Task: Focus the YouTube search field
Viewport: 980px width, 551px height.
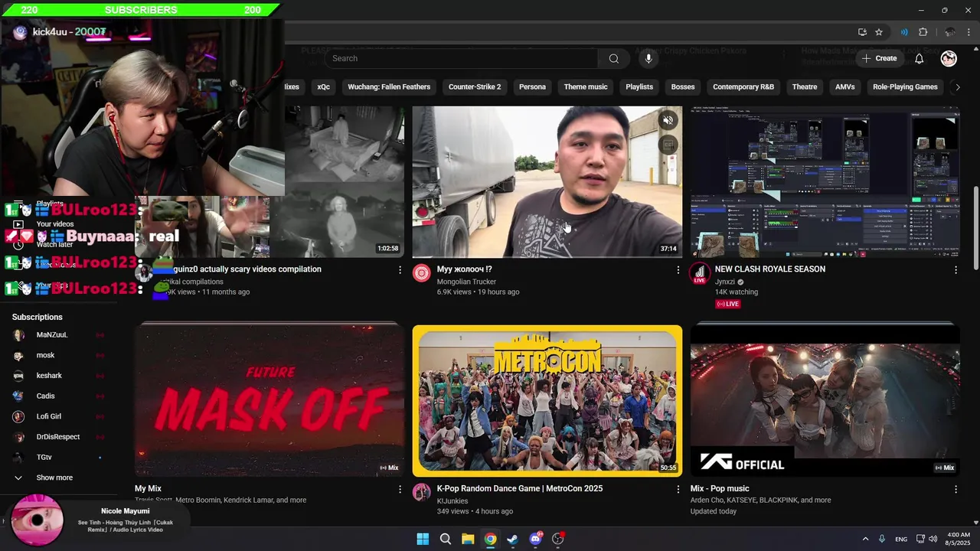Action: (461, 58)
